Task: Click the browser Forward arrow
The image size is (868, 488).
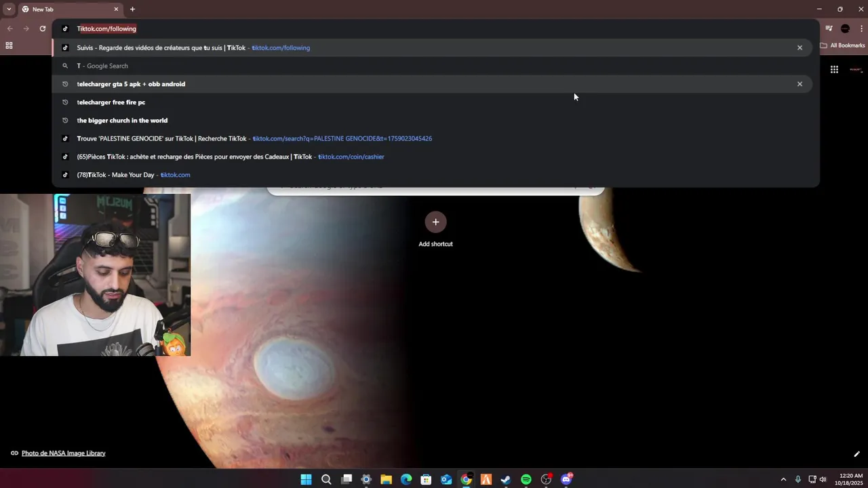Action: [26, 28]
